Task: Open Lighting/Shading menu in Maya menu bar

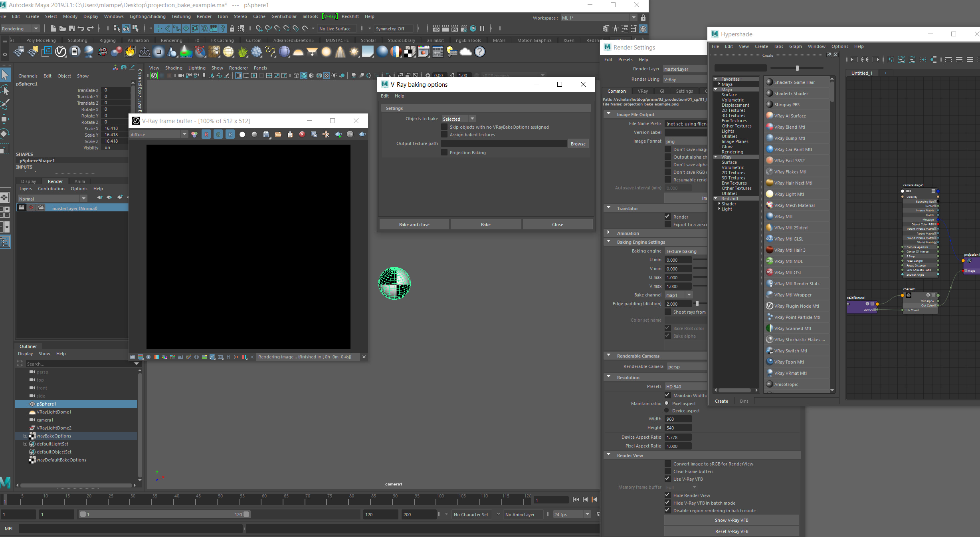Action: tap(147, 16)
